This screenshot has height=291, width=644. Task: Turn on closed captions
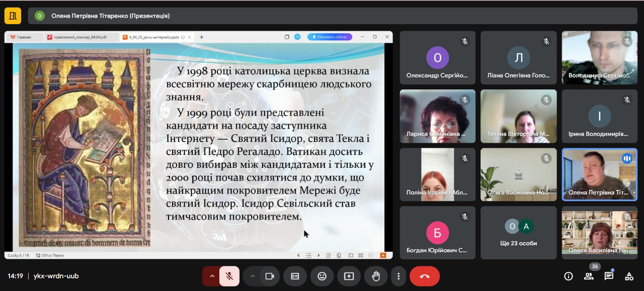tap(295, 276)
